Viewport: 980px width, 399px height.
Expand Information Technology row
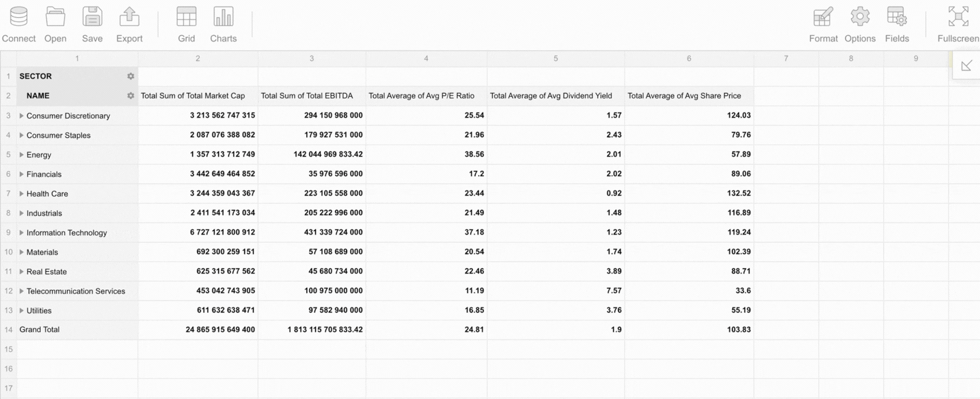pyautogui.click(x=22, y=232)
